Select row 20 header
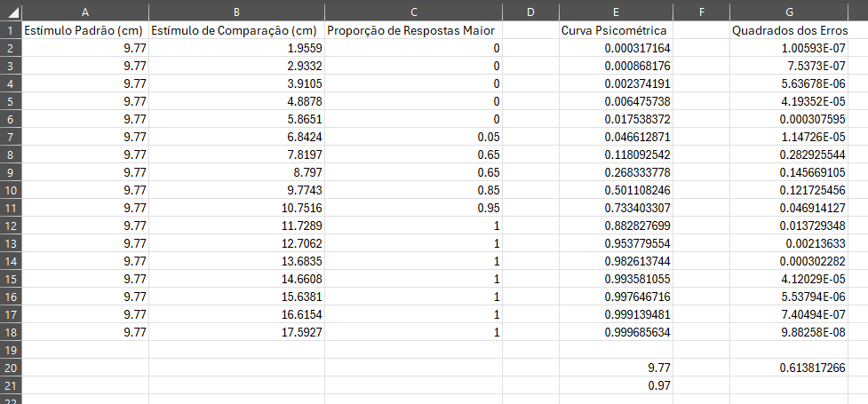The height and width of the screenshot is (404, 868). tap(11, 368)
